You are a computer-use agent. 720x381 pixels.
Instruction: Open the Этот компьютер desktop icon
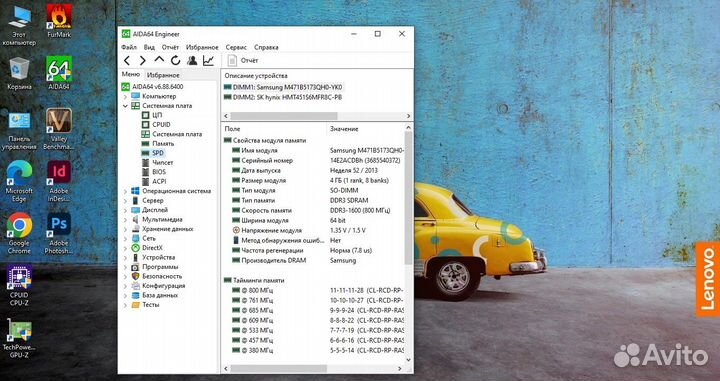(x=19, y=26)
